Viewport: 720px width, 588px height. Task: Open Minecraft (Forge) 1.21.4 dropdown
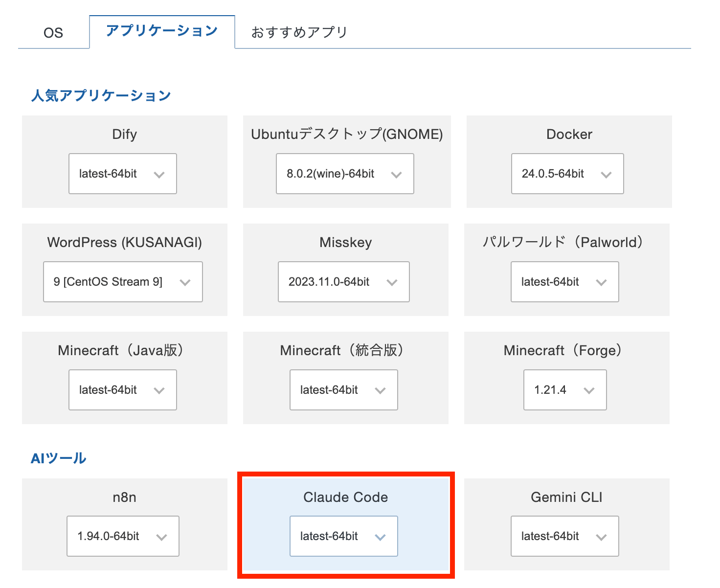point(565,390)
